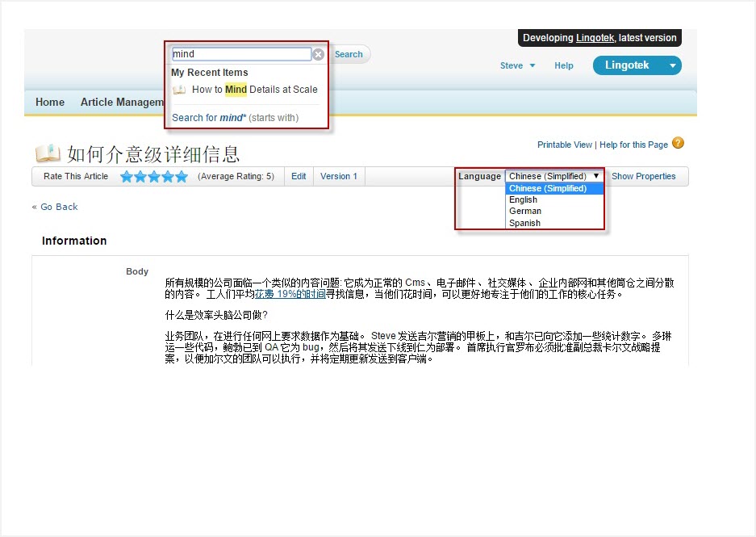Rate article with the fifth star
756x537 pixels.
tap(182, 177)
